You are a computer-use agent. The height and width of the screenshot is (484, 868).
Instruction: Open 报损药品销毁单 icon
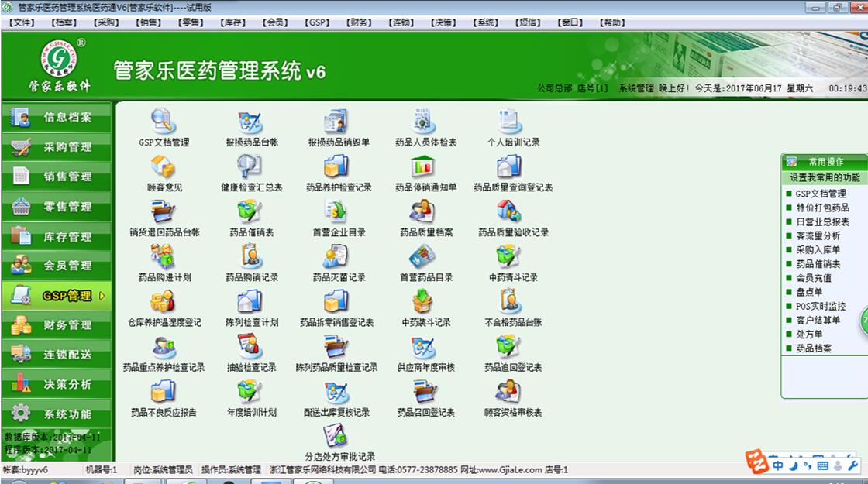click(x=338, y=122)
